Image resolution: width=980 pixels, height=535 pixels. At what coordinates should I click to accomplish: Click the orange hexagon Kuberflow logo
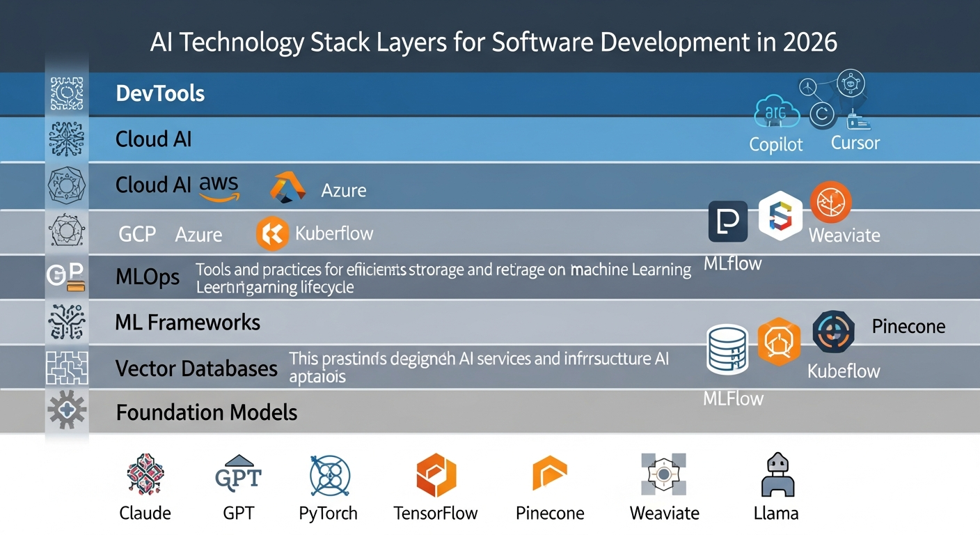pyautogui.click(x=272, y=234)
